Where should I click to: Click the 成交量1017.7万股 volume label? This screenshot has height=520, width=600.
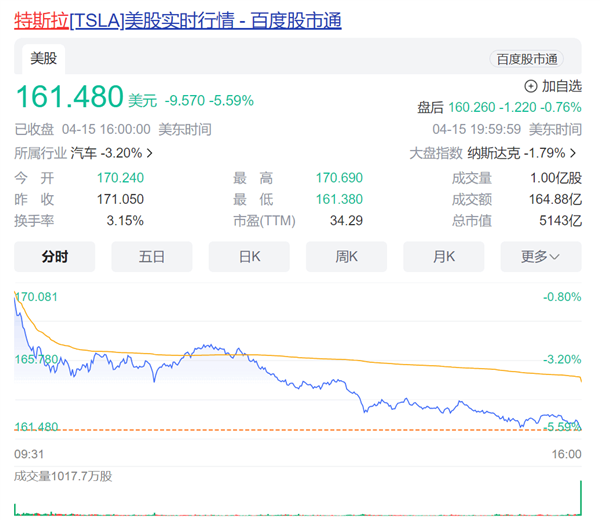tap(63, 476)
